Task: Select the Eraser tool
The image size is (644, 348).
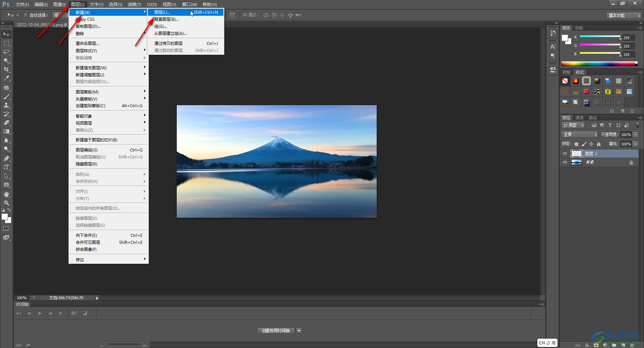Action: pyautogui.click(x=6, y=123)
